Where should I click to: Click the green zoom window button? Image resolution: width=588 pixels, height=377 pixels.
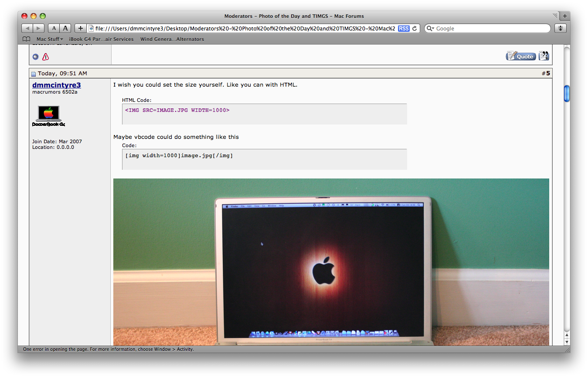tap(43, 16)
